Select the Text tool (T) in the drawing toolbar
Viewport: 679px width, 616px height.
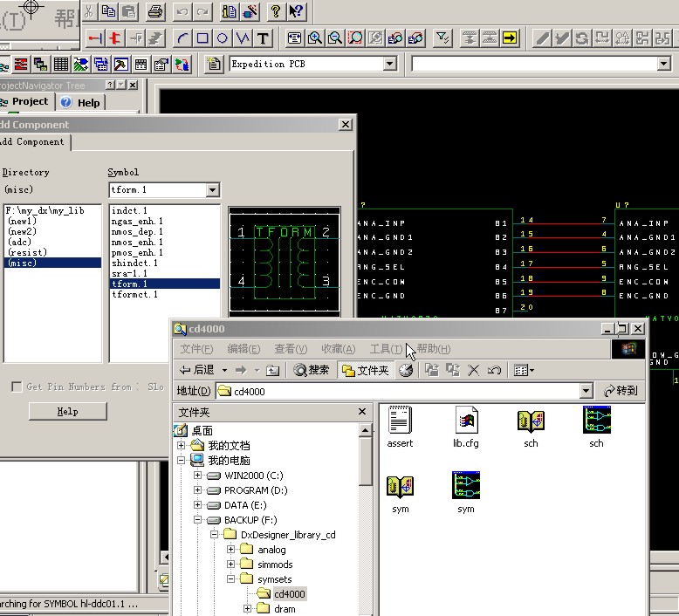click(263, 38)
